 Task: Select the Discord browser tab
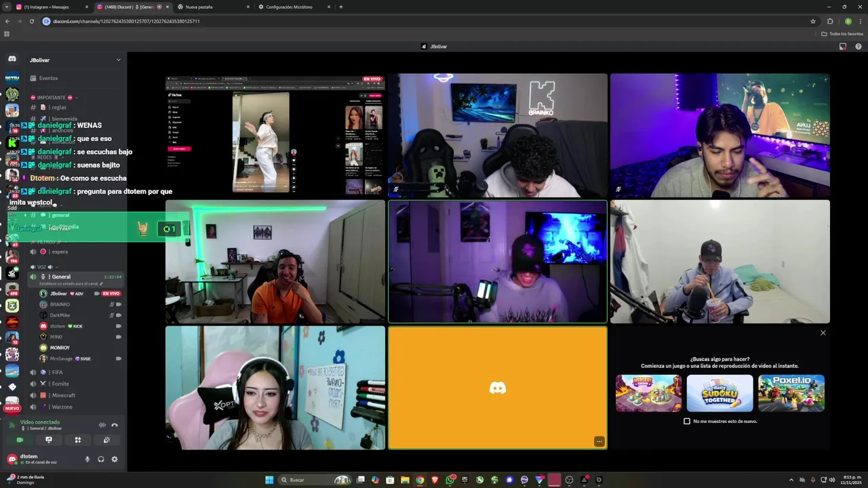click(132, 7)
